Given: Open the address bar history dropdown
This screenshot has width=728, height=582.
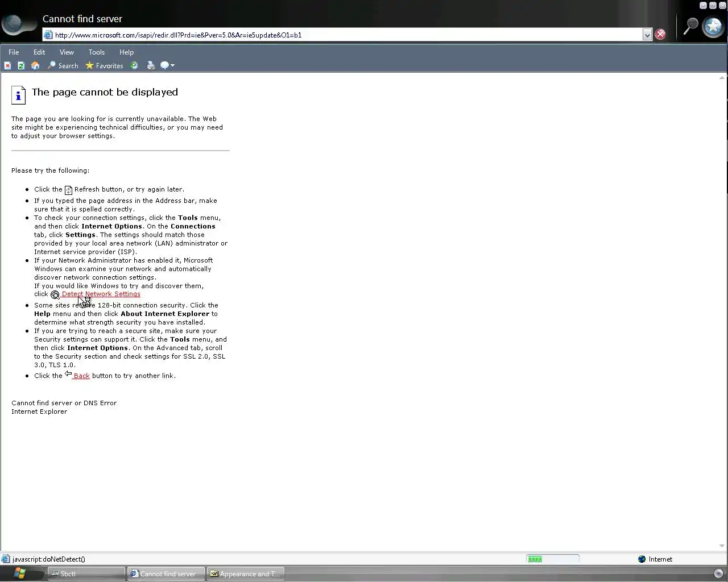Looking at the screenshot, I should [x=647, y=35].
